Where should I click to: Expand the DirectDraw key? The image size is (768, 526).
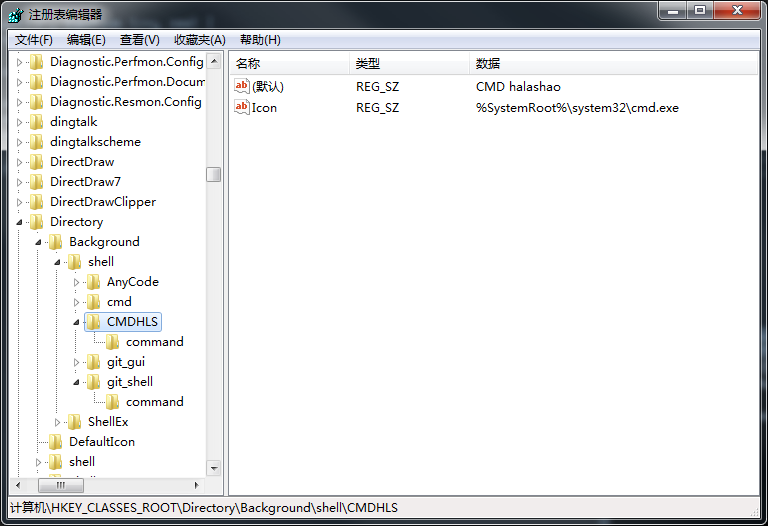coord(20,162)
